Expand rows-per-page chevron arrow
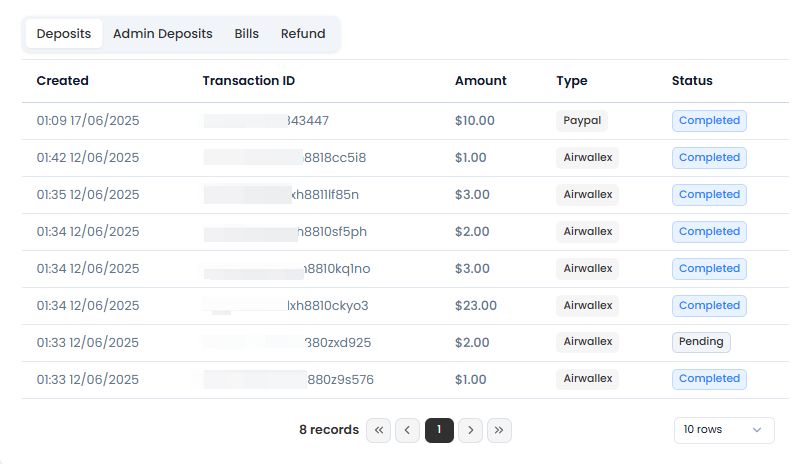Screen dimensions: 807x464 (x=757, y=430)
